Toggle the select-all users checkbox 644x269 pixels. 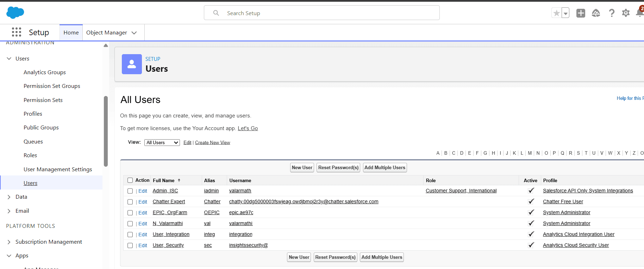(130, 180)
